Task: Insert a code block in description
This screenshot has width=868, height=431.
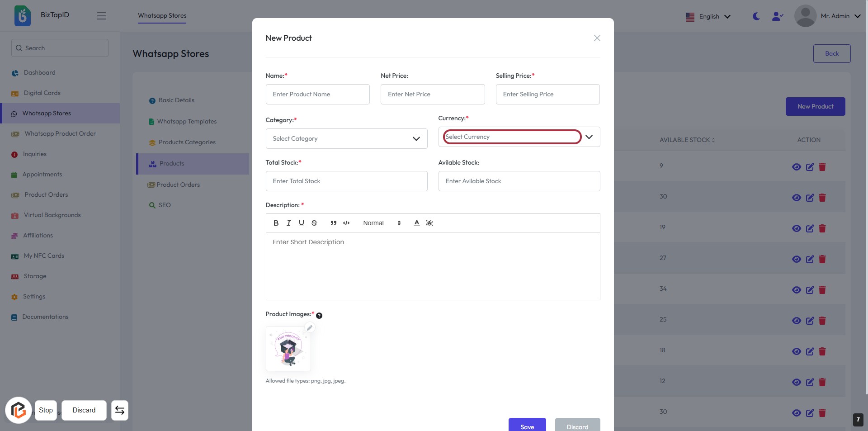Action: coord(346,223)
